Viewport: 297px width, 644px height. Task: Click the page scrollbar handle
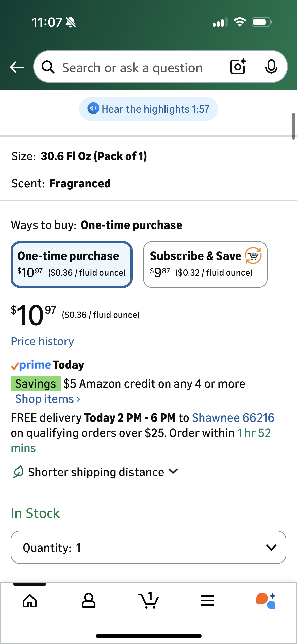pos(293,126)
